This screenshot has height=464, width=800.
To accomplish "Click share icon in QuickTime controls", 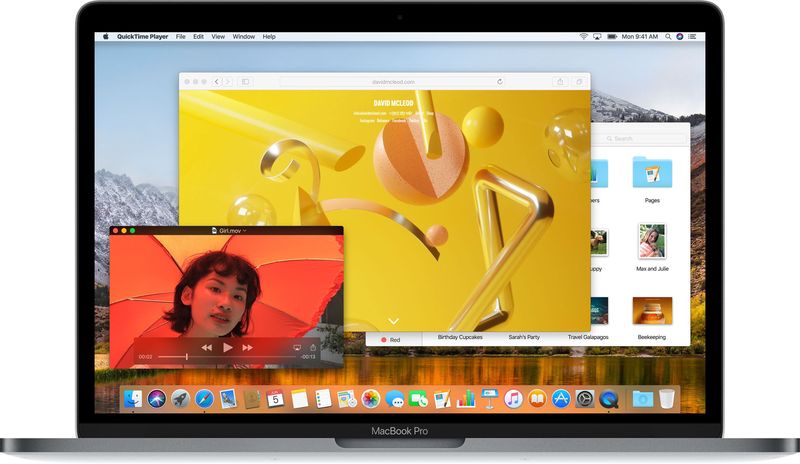I will pos(312,347).
